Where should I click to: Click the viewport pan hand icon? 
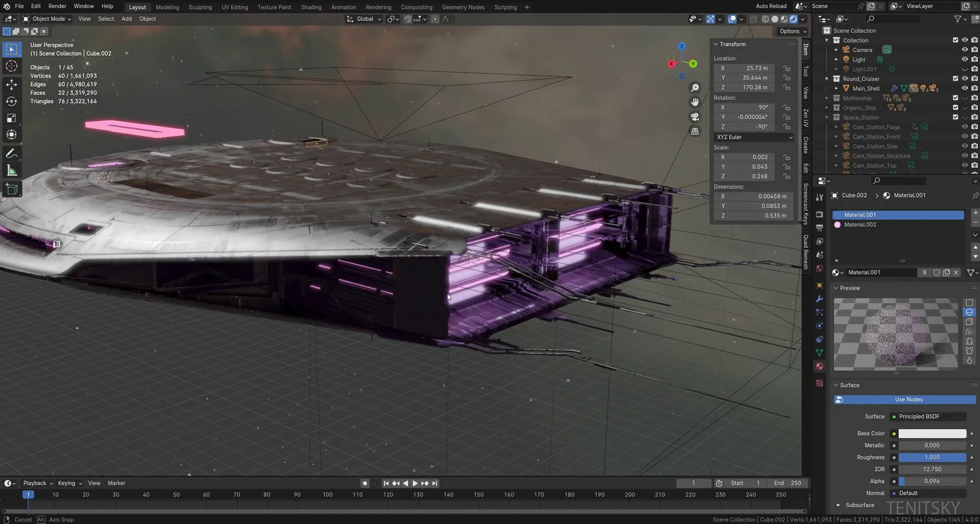(695, 102)
